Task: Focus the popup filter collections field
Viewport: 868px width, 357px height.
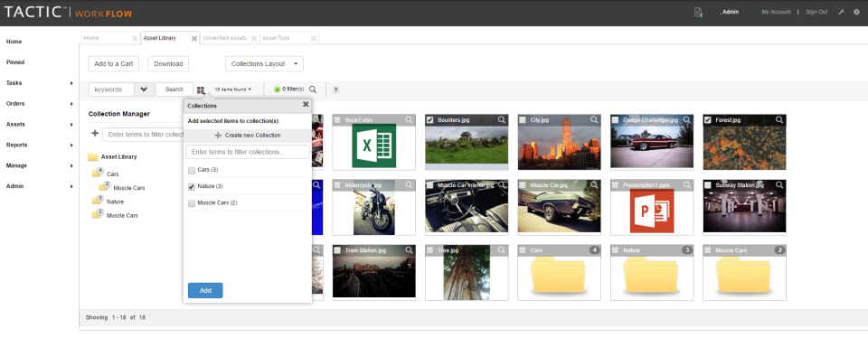Action: pyautogui.click(x=248, y=152)
